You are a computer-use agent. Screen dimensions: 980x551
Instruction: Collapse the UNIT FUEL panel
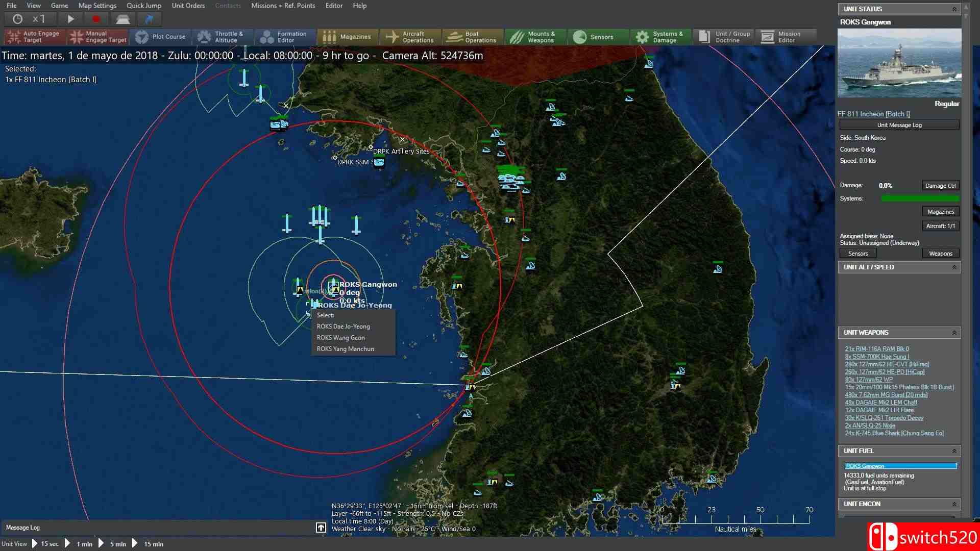[954, 450]
